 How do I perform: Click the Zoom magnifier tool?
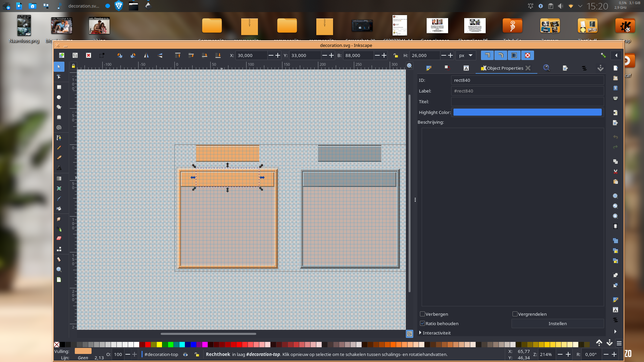(x=59, y=269)
